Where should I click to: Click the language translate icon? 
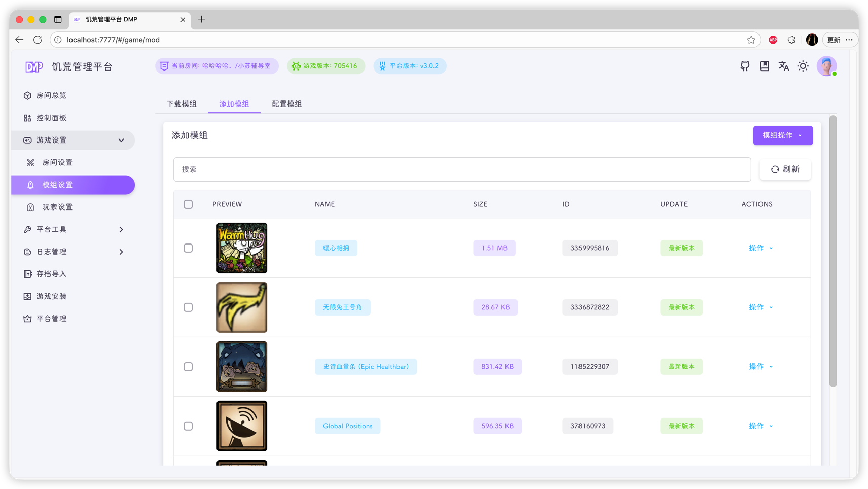[x=783, y=66]
